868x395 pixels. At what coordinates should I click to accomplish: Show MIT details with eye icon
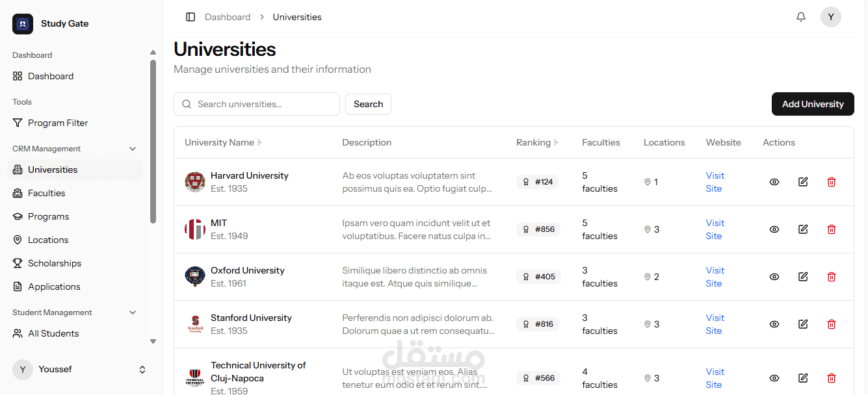(x=774, y=229)
